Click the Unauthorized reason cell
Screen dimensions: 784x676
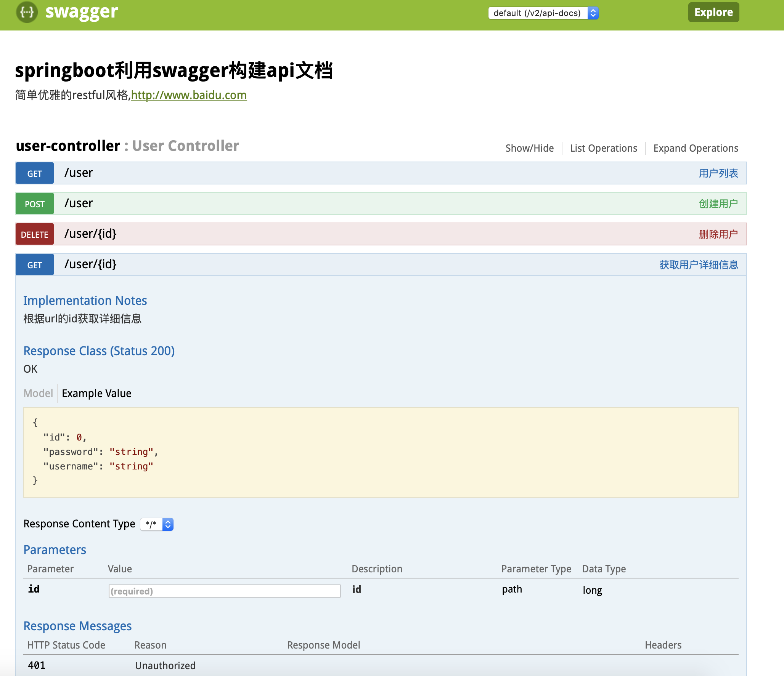tap(165, 666)
